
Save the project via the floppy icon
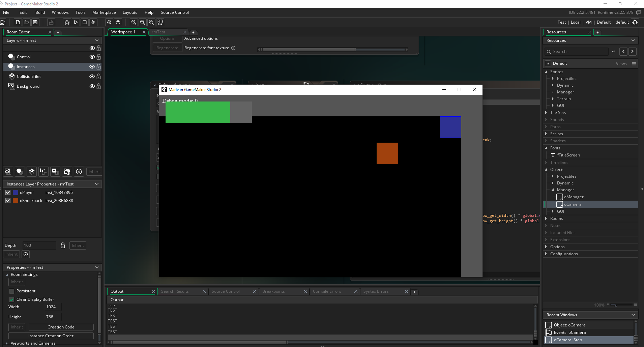pos(35,22)
